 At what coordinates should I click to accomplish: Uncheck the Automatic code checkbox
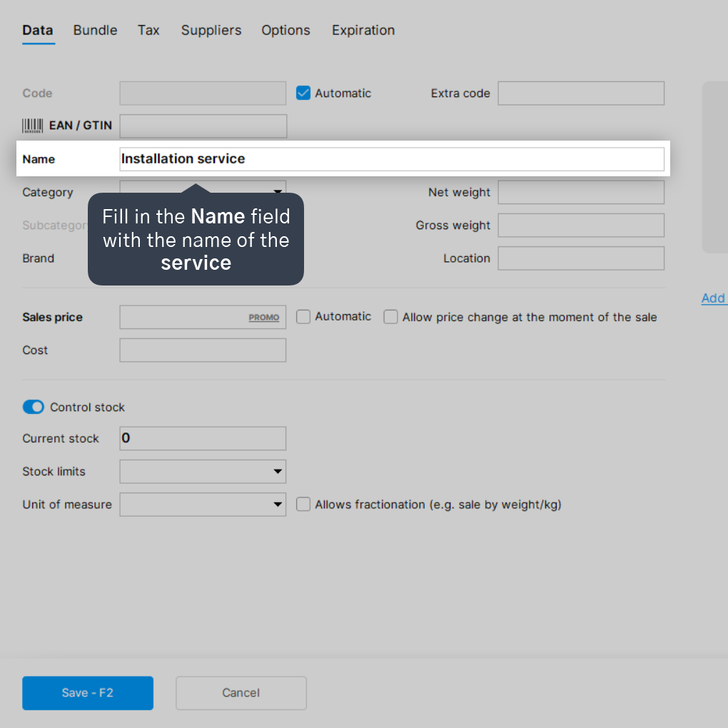coord(303,93)
